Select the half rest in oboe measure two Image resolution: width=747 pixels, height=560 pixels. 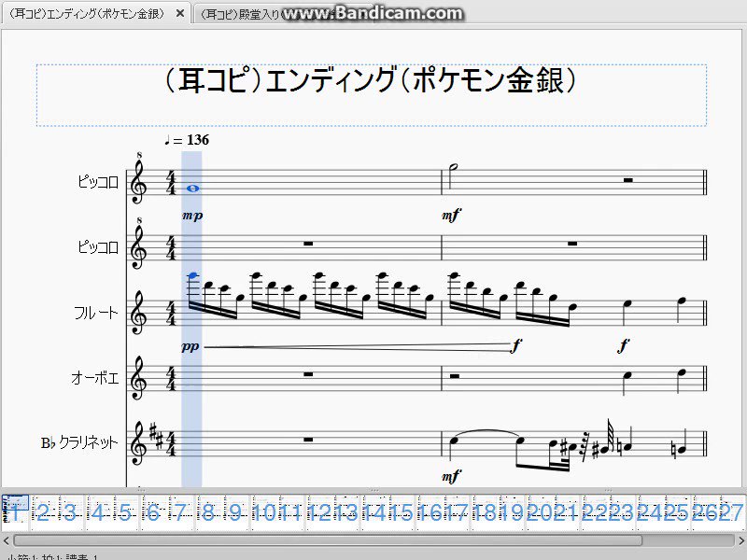tap(455, 376)
